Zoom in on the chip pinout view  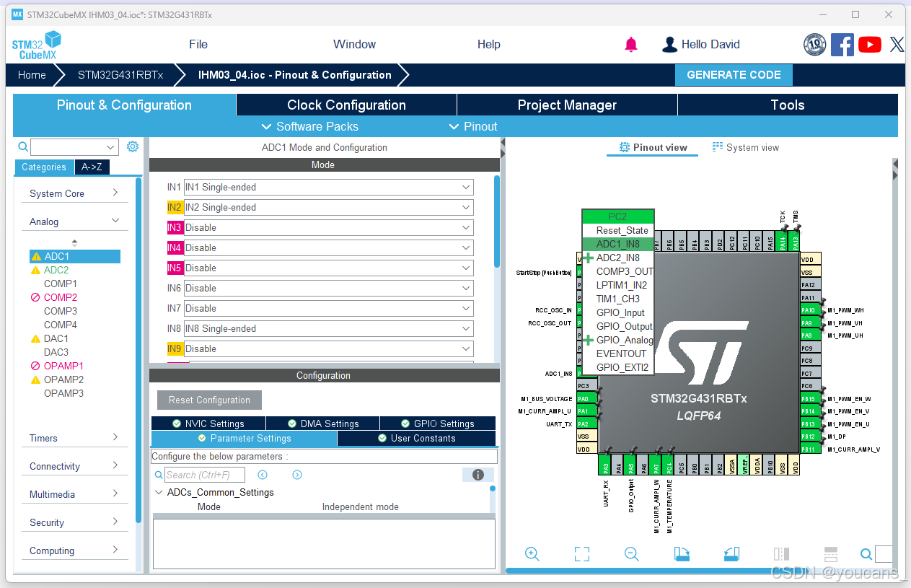[x=532, y=553]
